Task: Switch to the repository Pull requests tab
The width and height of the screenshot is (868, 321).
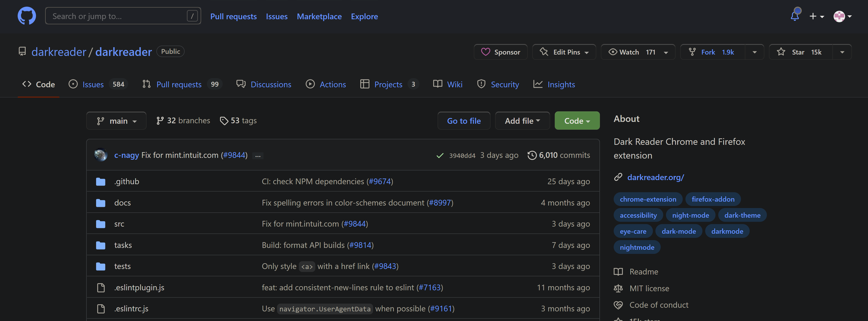Action: coord(182,84)
